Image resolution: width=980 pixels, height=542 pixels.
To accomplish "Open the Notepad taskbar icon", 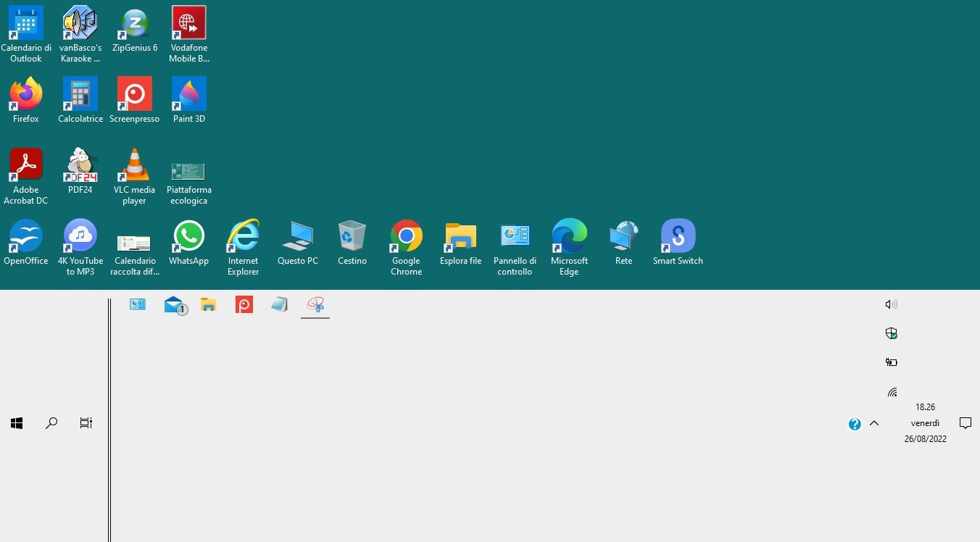I will (280, 305).
